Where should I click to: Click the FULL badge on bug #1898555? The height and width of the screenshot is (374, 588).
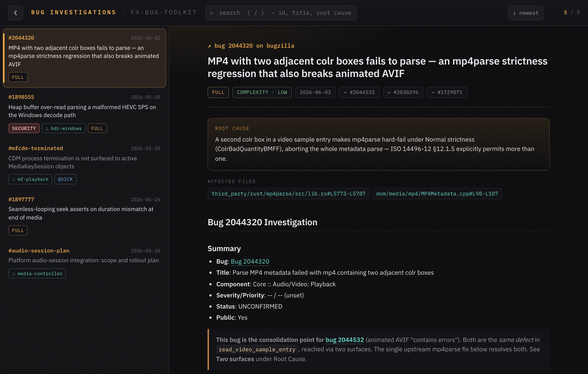click(97, 128)
